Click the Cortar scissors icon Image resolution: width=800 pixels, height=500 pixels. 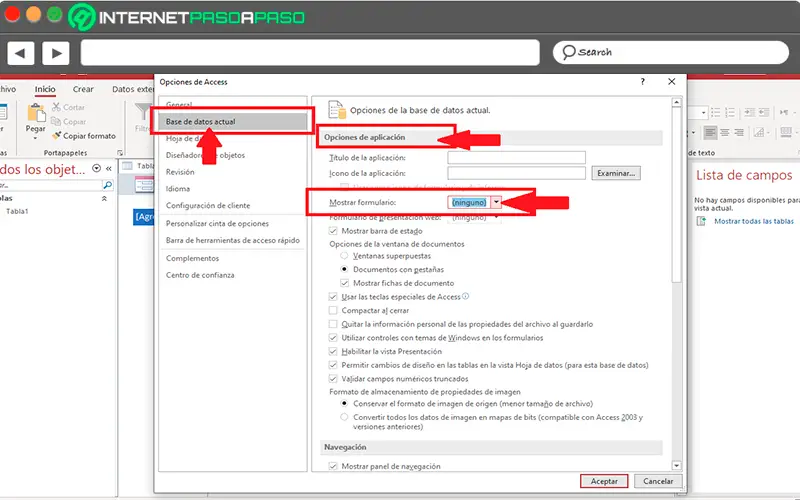(x=56, y=107)
